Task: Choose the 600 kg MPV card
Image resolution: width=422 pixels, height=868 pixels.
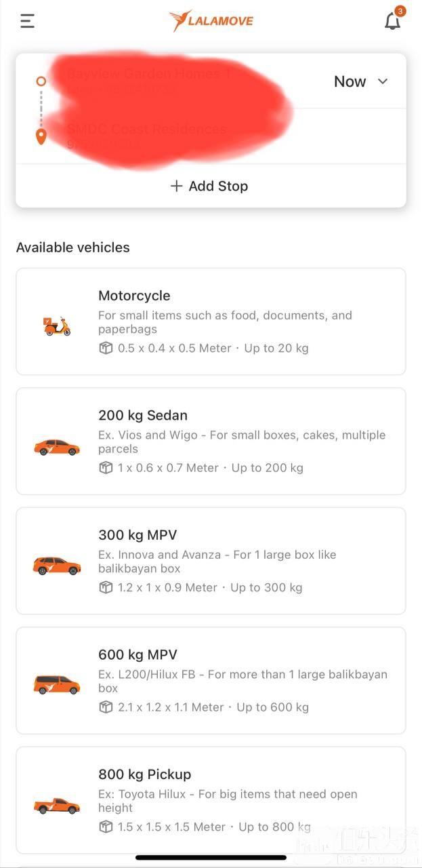Action: 211,681
